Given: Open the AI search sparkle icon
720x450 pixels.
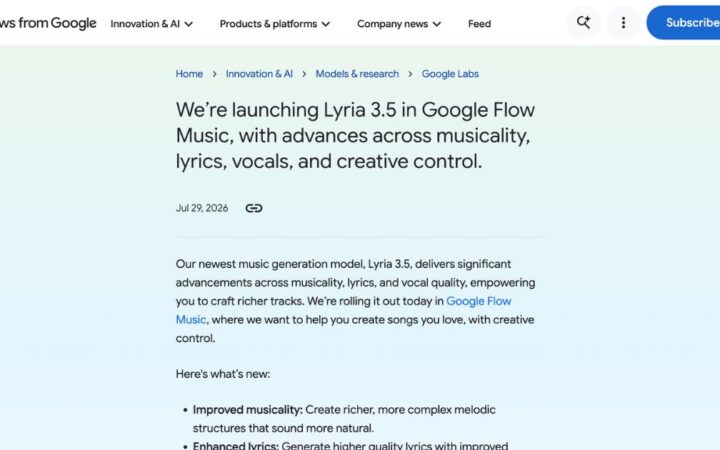Looking at the screenshot, I should tap(583, 22).
